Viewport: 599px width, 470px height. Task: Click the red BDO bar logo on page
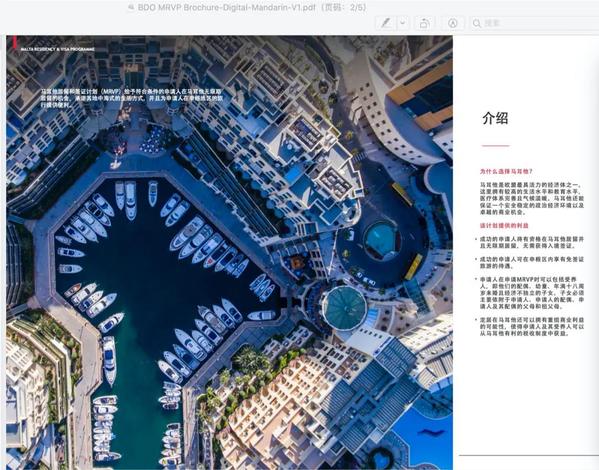15,42
